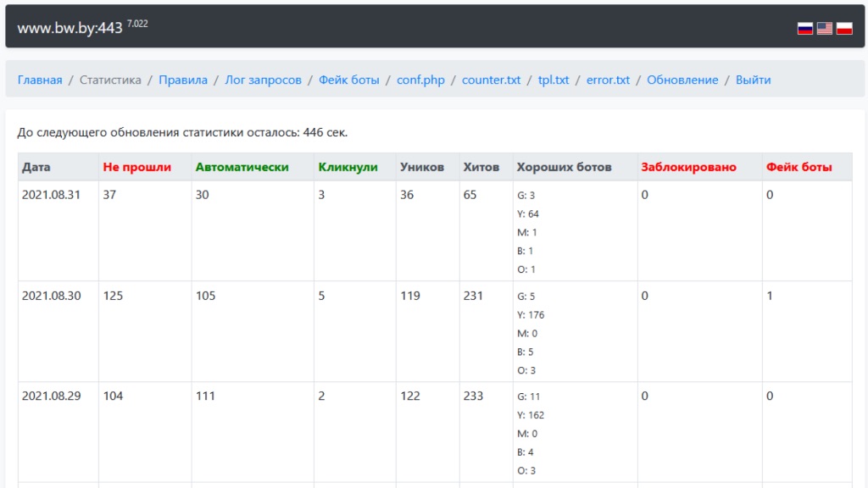The height and width of the screenshot is (488, 868).
Task: Select the 2021.08.30 date cell
Action: [51, 296]
